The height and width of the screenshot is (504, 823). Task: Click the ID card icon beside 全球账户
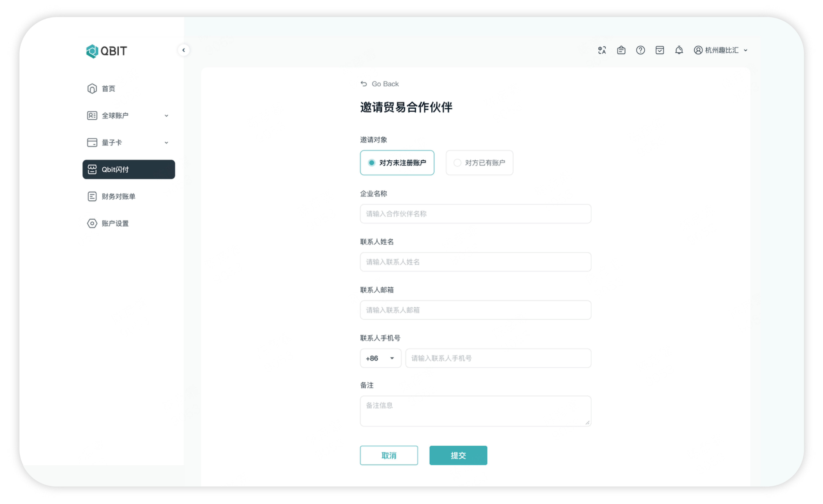(x=92, y=116)
